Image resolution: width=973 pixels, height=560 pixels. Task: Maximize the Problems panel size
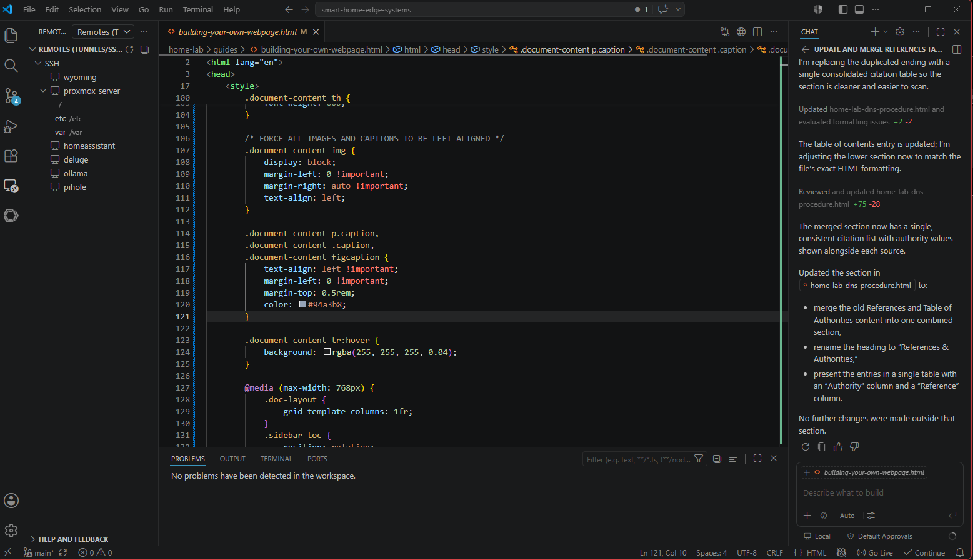[x=757, y=458]
